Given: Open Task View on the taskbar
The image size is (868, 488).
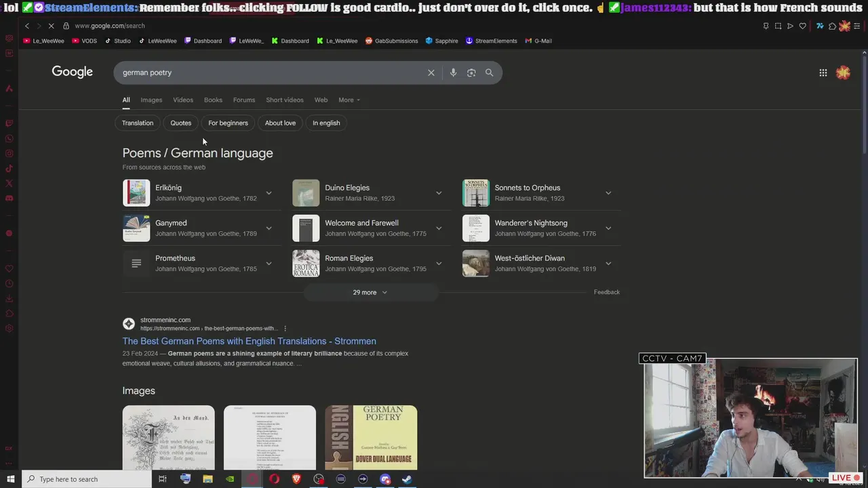Looking at the screenshot, I should pyautogui.click(x=163, y=479).
